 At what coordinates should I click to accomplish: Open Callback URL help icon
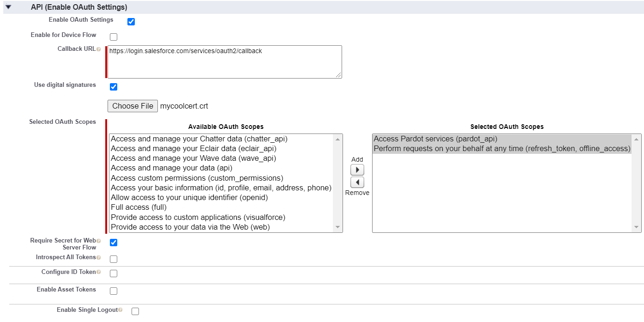point(98,49)
